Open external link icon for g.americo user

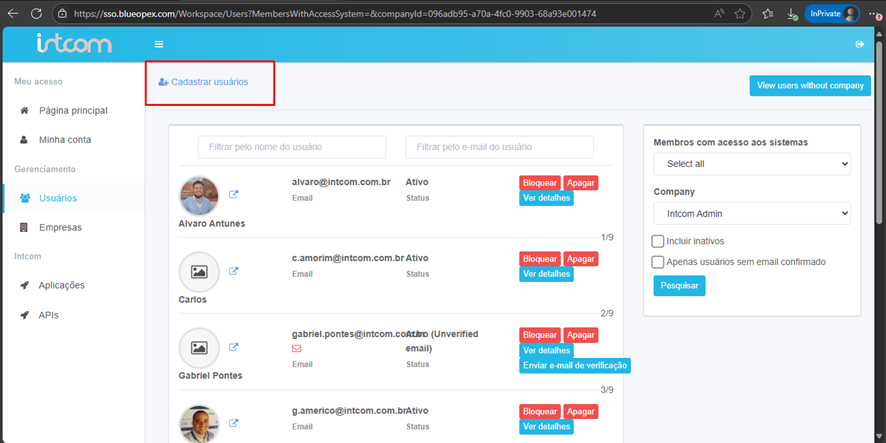(x=233, y=423)
